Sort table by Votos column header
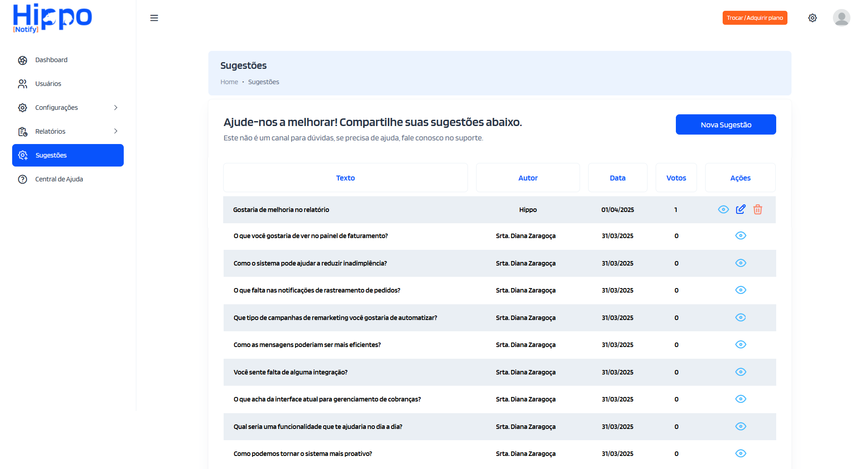Image resolution: width=868 pixels, height=469 pixels. point(676,178)
